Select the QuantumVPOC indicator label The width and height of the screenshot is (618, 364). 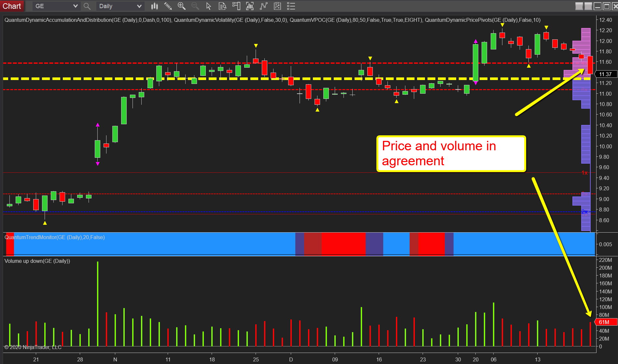coord(356,20)
